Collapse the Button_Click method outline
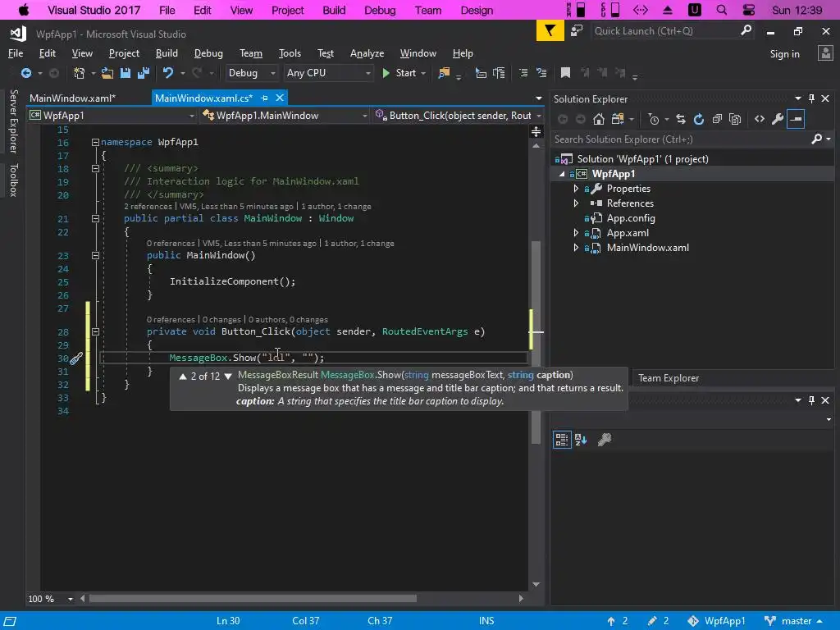Viewport: 840px width, 630px height. click(95, 331)
